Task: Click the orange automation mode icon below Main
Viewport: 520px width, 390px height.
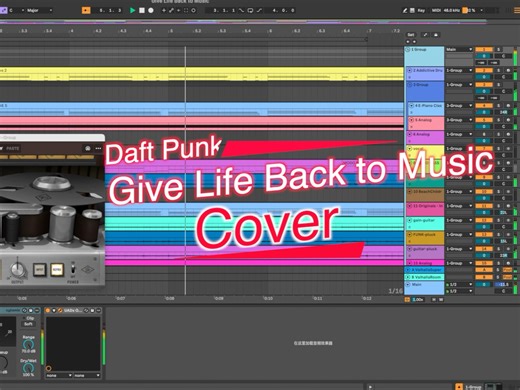Action: 407,300
